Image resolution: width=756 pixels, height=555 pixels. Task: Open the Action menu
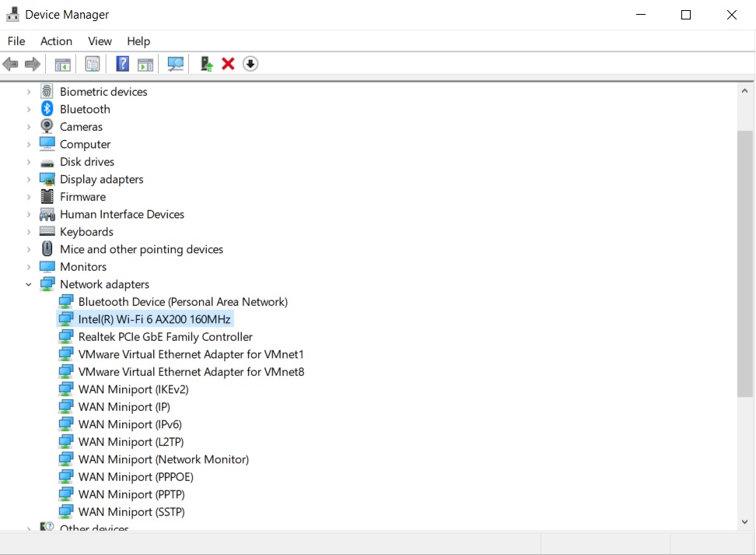point(56,41)
